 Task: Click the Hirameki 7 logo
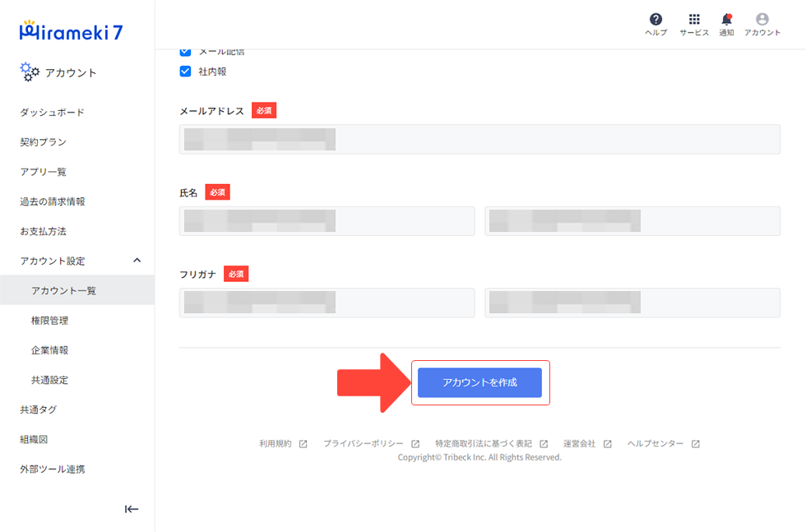coord(71,33)
